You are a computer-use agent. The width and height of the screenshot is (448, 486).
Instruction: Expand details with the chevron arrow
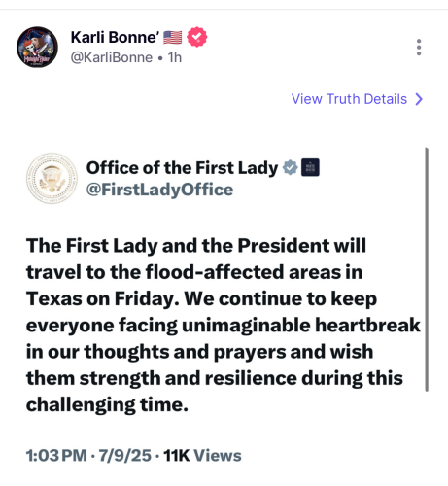tap(419, 99)
